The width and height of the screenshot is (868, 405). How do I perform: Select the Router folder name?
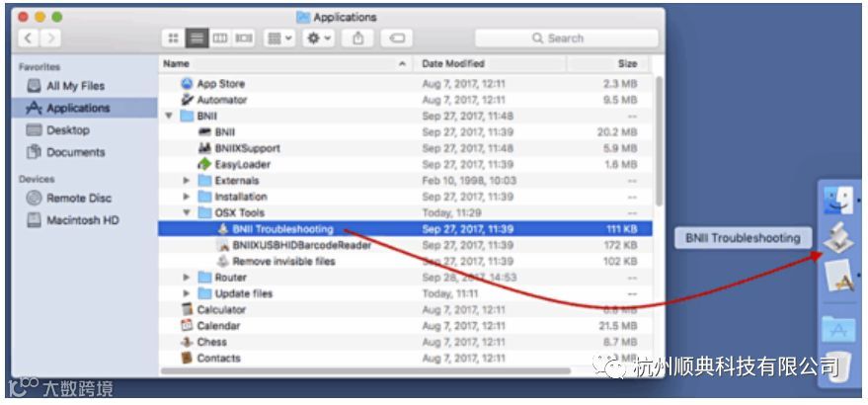pos(230,278)
